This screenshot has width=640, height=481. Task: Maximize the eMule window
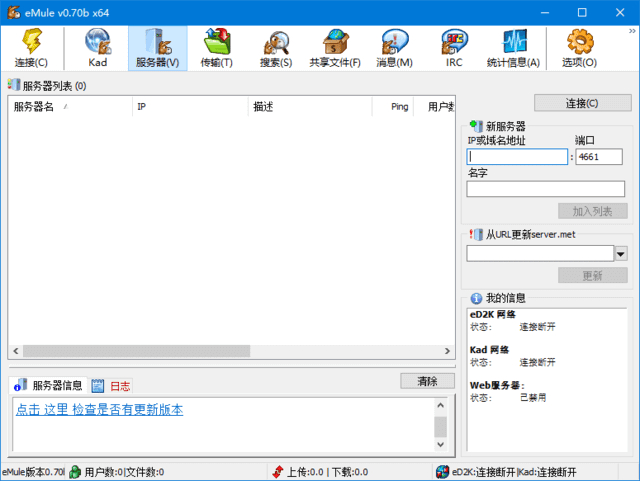coord(582,13)
